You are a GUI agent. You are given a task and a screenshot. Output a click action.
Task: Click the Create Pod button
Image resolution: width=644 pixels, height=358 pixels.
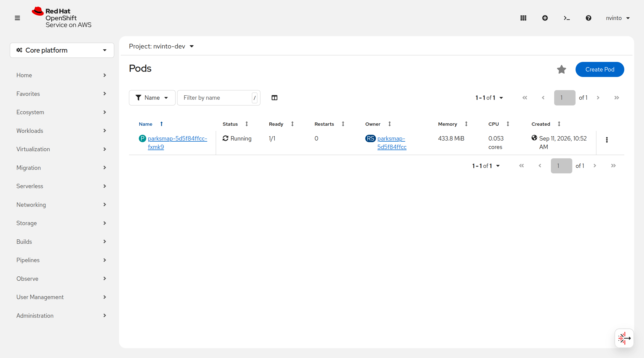click(x=600, y=69)
